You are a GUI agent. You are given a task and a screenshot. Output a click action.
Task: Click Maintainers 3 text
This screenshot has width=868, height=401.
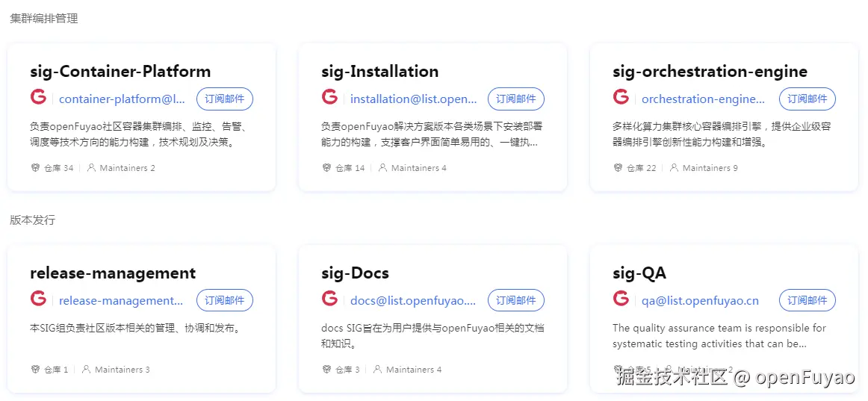(123, 369)
